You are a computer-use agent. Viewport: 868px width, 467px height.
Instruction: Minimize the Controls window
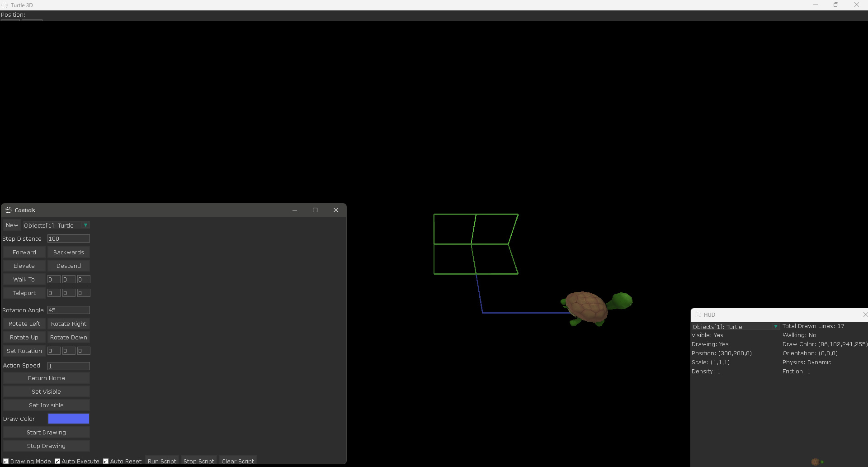(295, 210)
